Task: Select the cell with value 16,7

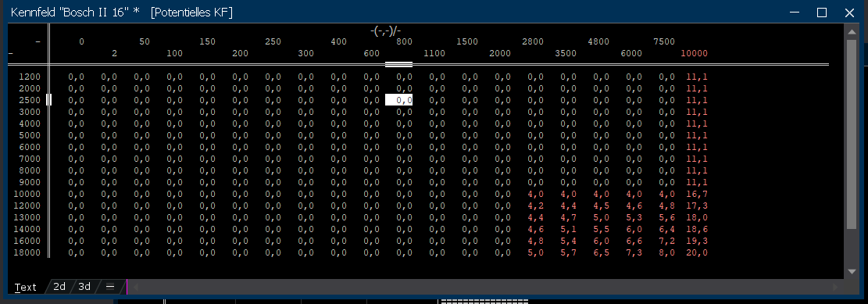Action: point(697,195)
